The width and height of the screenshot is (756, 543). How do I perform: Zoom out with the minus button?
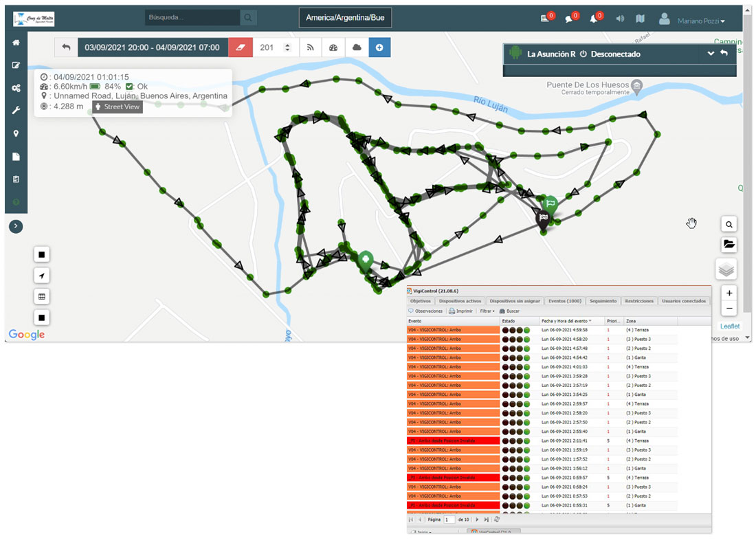tap(729, 308)
